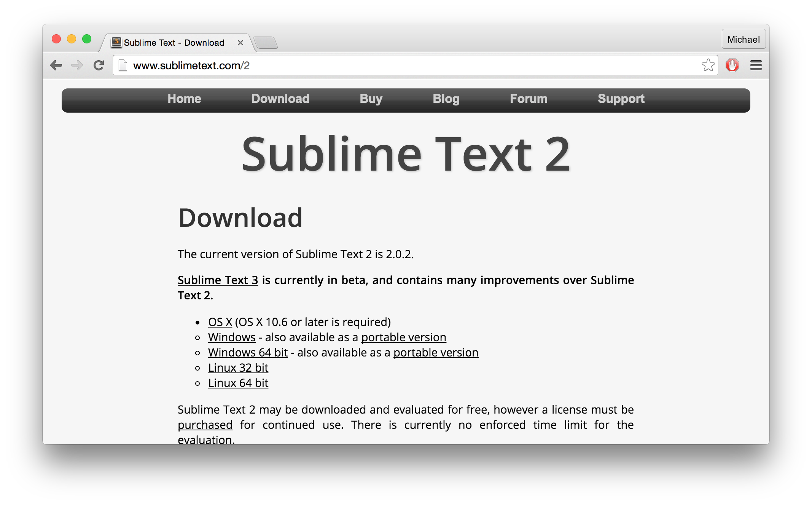
Task: Open the Blog navigation item
Action: point(446,99)
